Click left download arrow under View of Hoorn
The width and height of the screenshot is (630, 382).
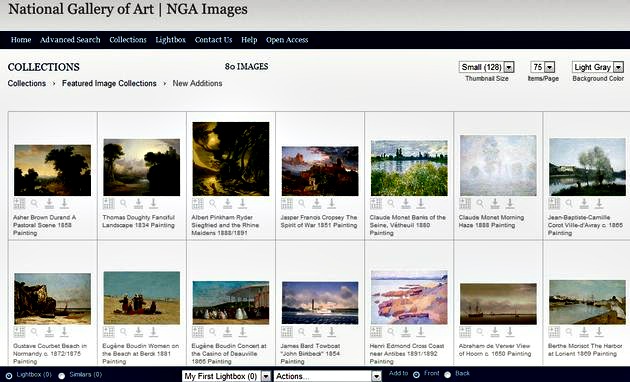click(x=495, y=332)
